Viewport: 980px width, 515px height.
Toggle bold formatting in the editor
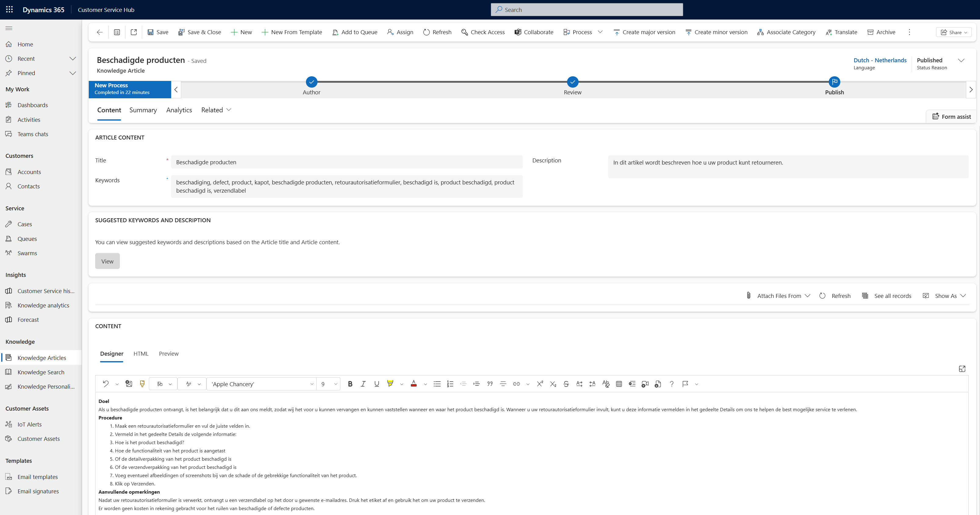[x=350, y=384]
